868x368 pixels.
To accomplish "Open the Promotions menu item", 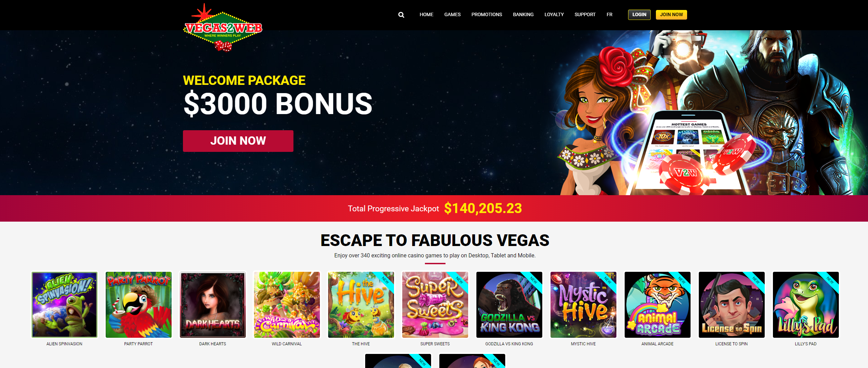I will tap(487, 14).
